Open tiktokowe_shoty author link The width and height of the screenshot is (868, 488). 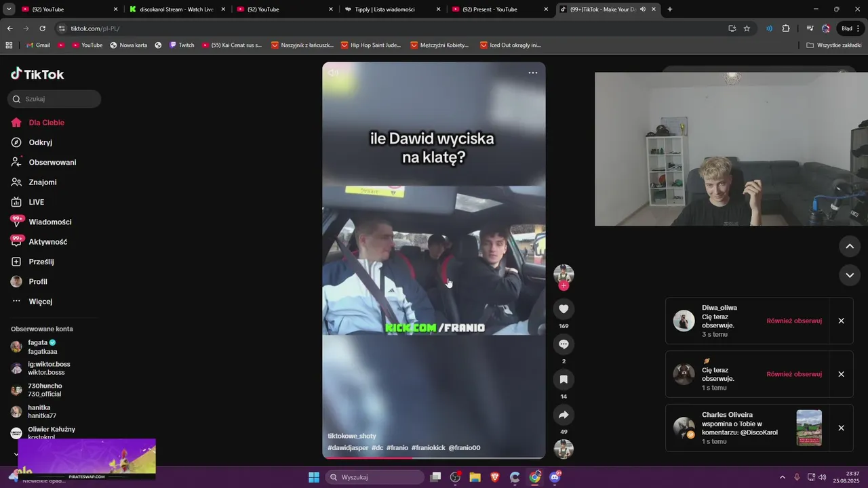coord(352,436)
